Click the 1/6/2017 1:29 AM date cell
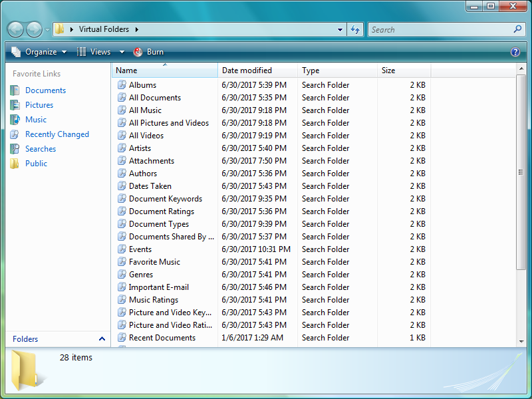The height and width of the screenshot is (399, 532). 252,338
